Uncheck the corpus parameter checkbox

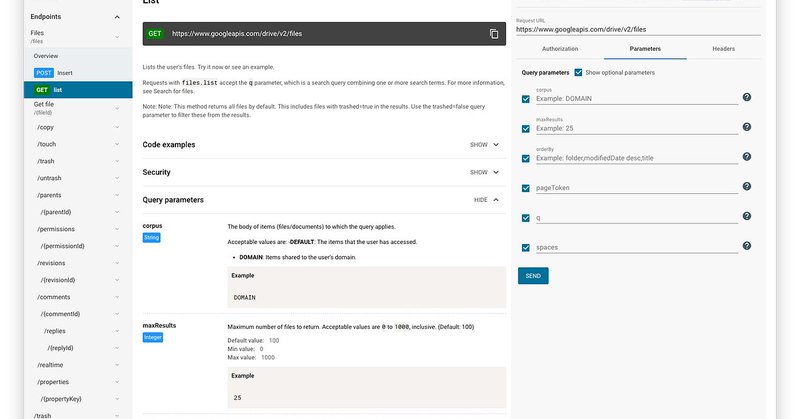coord(526,99)
